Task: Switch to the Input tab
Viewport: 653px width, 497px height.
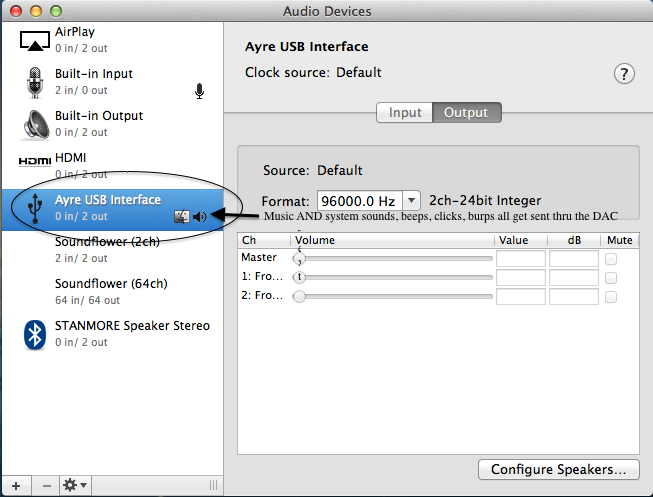Action: pyautogui.click(x=405, y=113)
